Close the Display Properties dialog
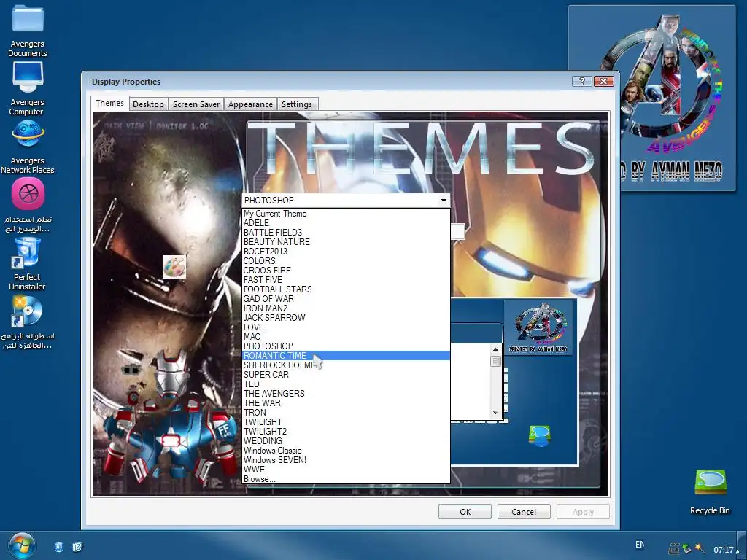Image resolution: width=747 pixels, height=560 pixels. tap(603, 82)
